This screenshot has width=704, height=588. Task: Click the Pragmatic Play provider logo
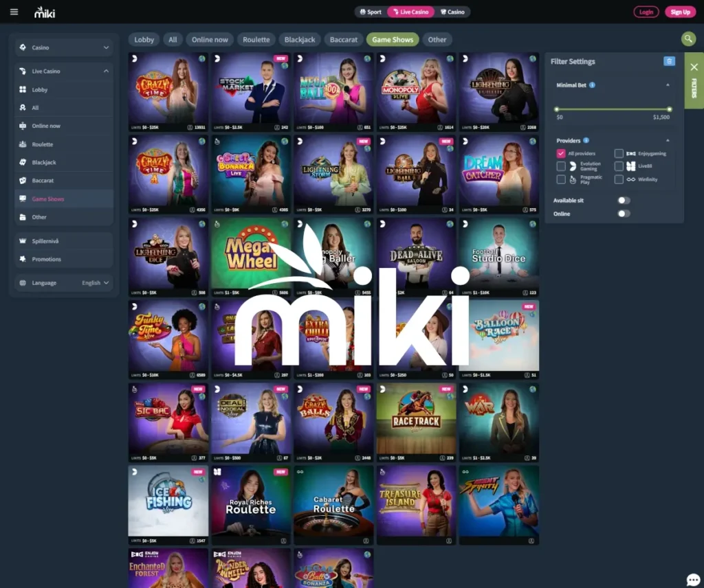coord(573,180)
